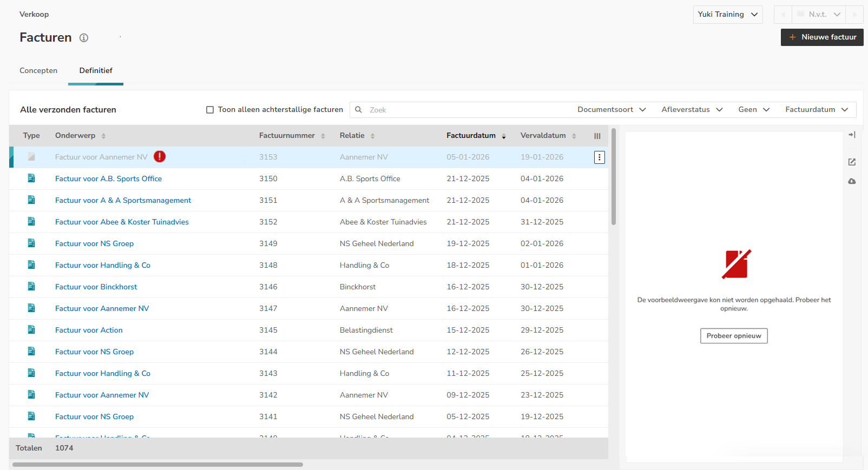Screen dimensions: 868x470
Task: Enable Toon alleen achterstallige facturen checkbox
Action: [210, 110]
